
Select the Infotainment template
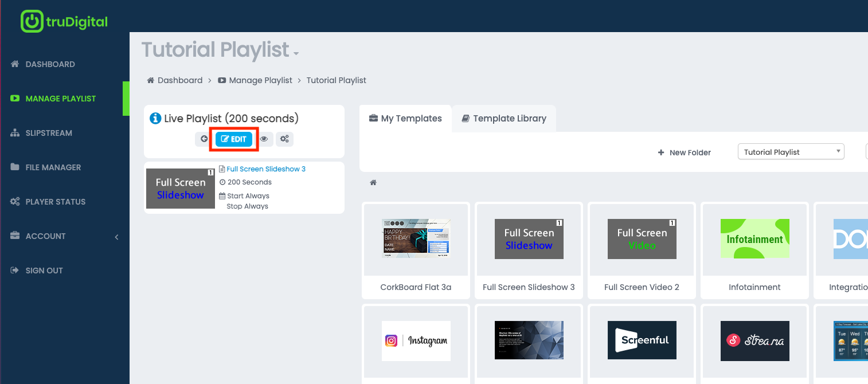pos(754,250)
